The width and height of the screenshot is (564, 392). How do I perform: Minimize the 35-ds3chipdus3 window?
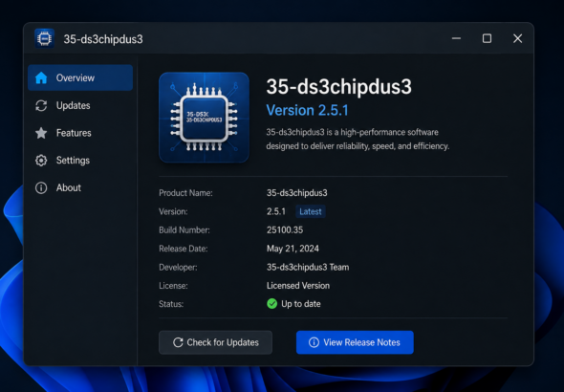(456, 38)
